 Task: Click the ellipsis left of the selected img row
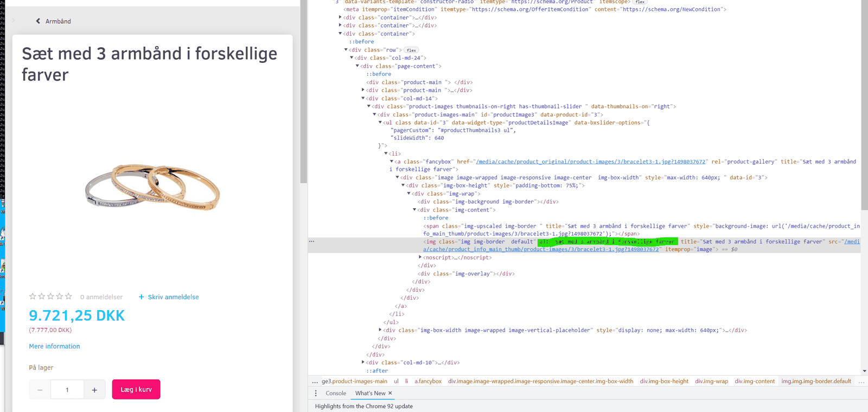tap(312, 241)
